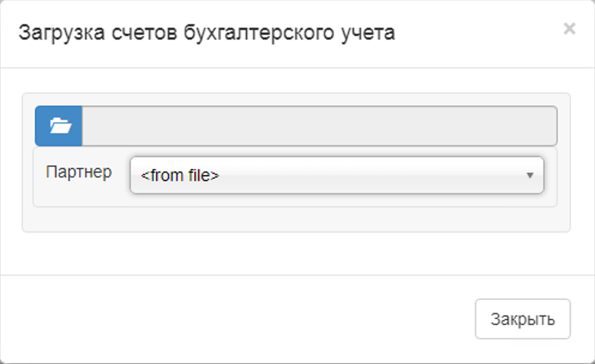
Task: Click the header text of the accounts upload dialog
Action: point(206,32)
